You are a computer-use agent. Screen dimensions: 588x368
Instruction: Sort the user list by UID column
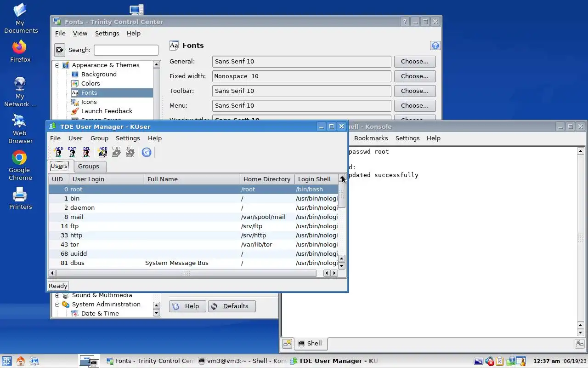click(59, 179)
